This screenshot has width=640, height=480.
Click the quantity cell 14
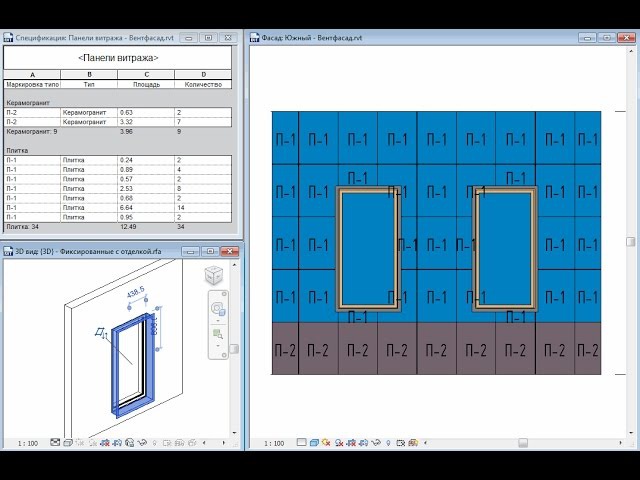(203, 208)
